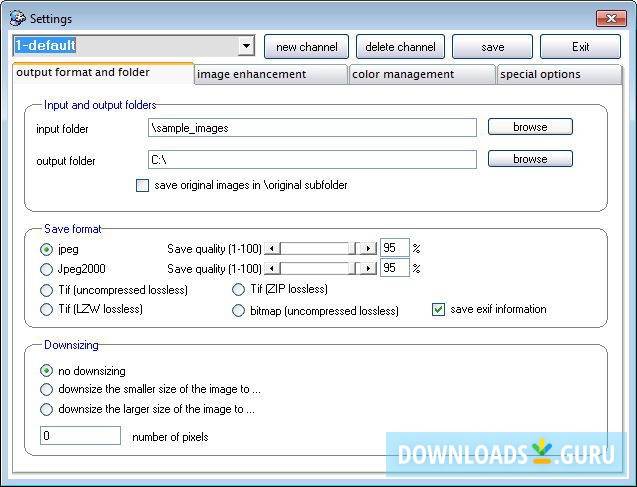Select the 1-default channel text field
637x487 pixels.
[126, 46]
